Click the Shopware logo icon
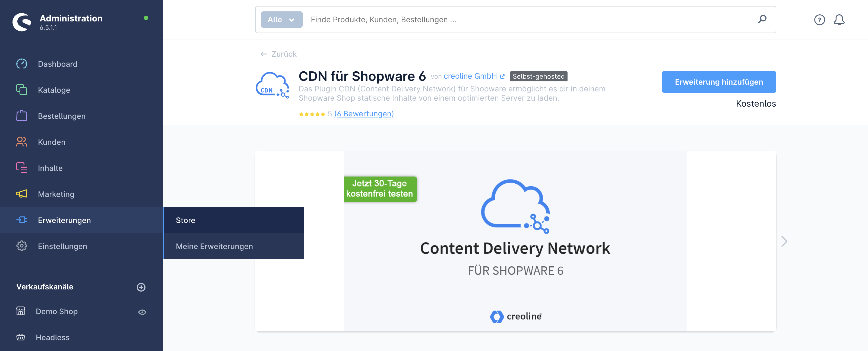Image resolution: width=868 pixels, height=351 pixels. pos(21,22)
